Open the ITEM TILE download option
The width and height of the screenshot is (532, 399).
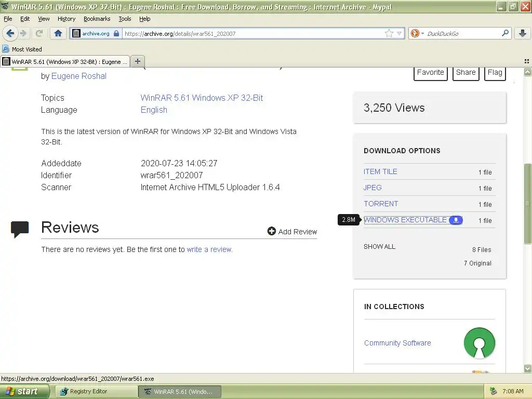380,171
